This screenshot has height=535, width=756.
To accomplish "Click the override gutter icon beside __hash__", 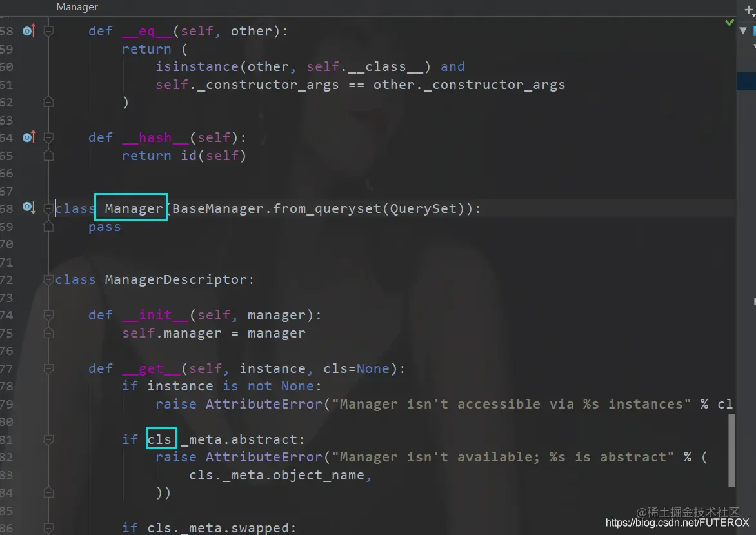I will [29, 137].
